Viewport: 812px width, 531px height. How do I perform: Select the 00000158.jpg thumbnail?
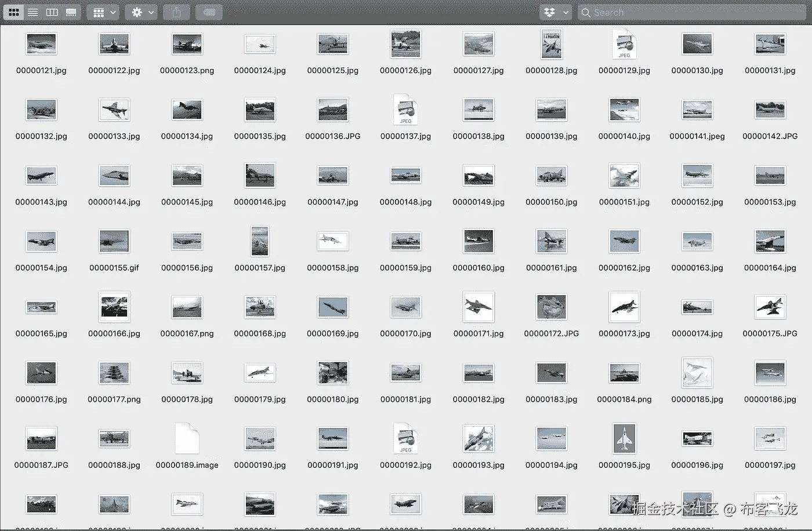[333, 241]
